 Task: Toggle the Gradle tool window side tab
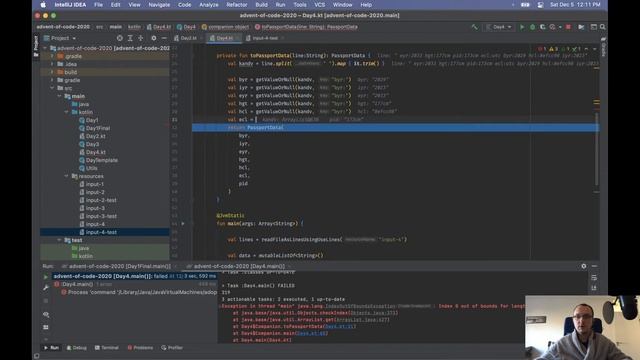pos(603,47)
